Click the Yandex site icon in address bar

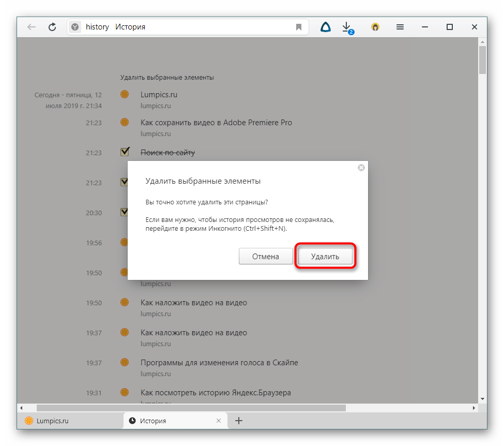pyautogui.click(x=75, y=27)
